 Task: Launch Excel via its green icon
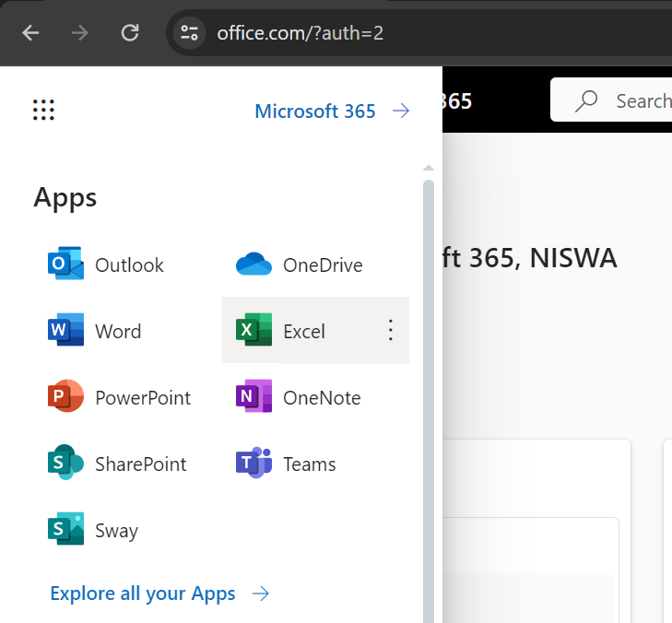(253, 330)
